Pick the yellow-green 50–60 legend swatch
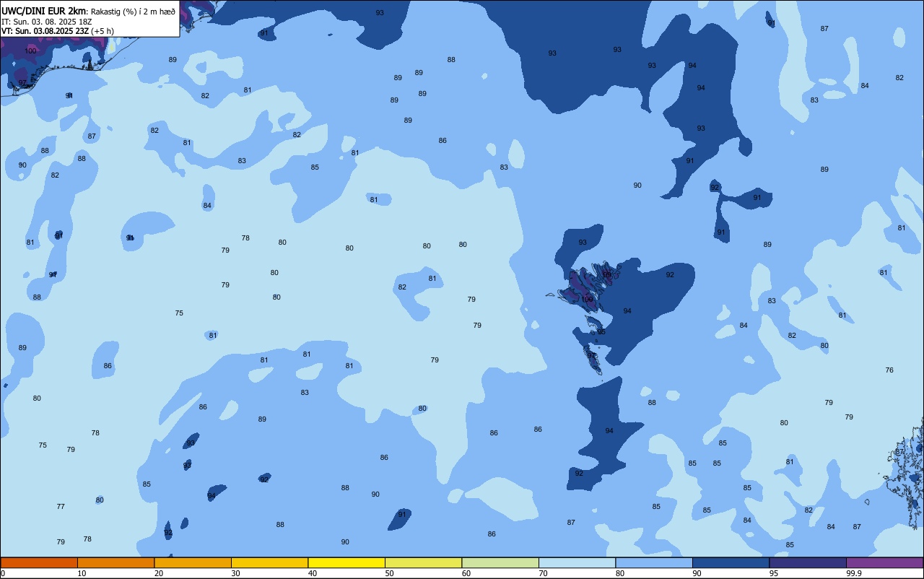Image resolution: width=924 pixels, height=579 pixels. coord(423,562)
